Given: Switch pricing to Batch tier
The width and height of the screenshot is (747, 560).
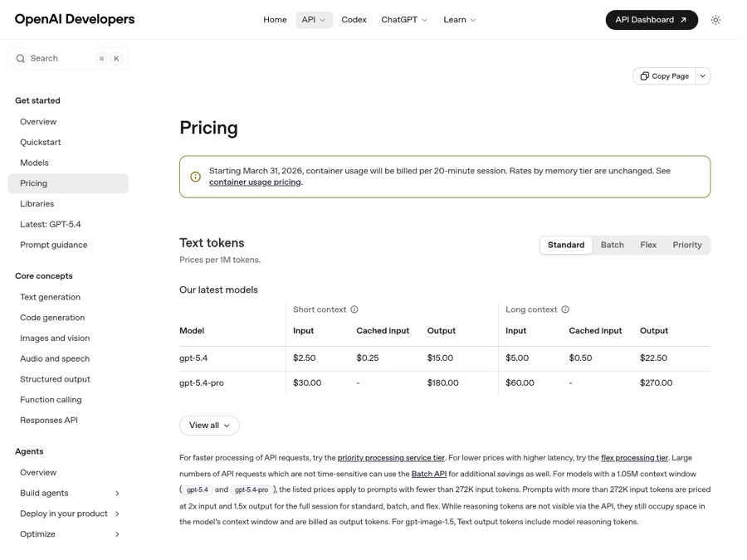Looking at the screenshot, I should (612, 245).
